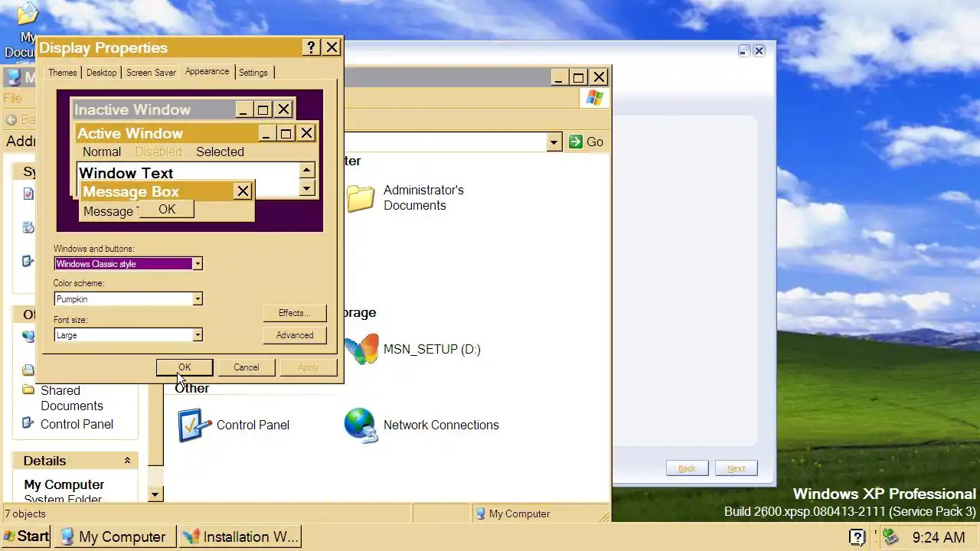The height and width of the screenshot is (551, 980).
Task: Click the MSN_SETUP (D:) label
Action: [432, 349]
